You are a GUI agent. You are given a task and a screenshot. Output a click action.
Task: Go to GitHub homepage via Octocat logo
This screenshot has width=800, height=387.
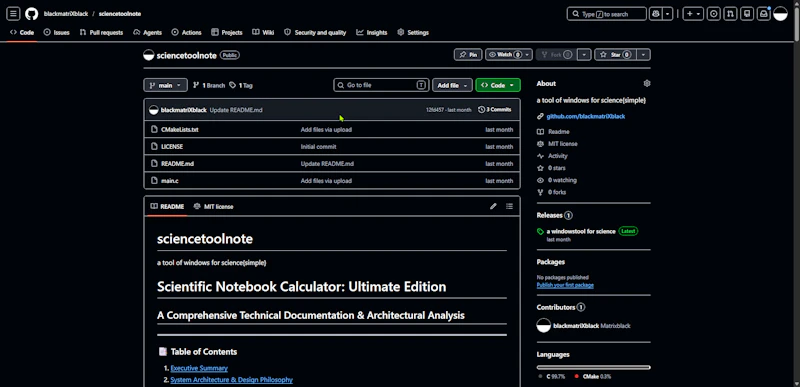coord(32,14)
